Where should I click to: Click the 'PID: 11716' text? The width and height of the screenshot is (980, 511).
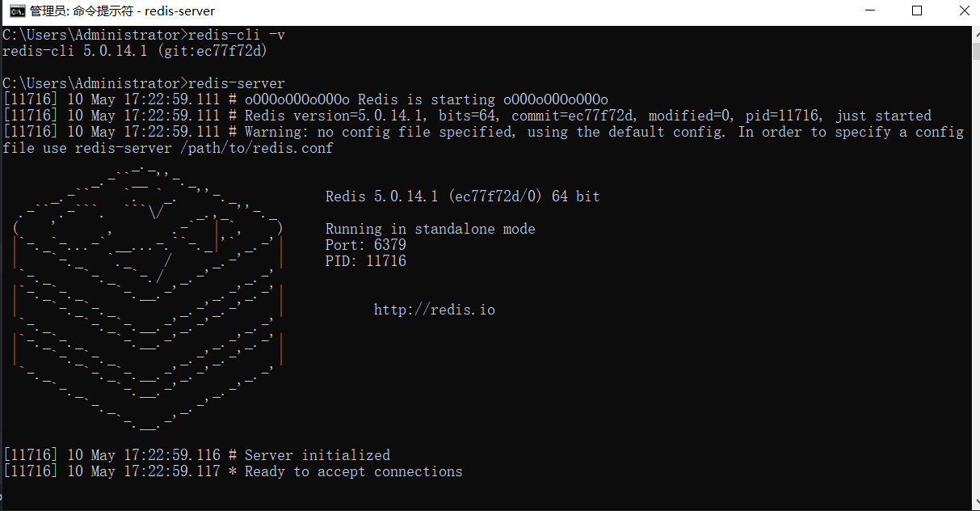click(366, 261)
